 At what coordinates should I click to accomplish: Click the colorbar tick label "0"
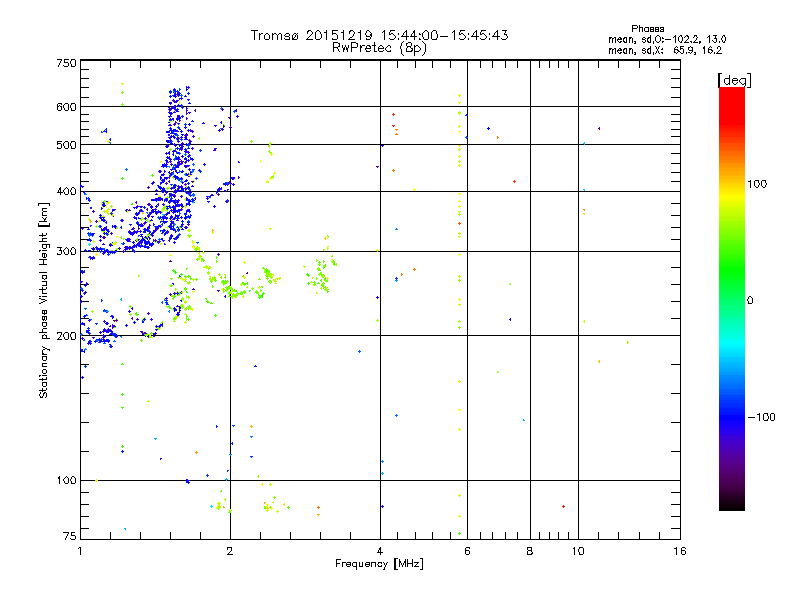tap(750, 301)
